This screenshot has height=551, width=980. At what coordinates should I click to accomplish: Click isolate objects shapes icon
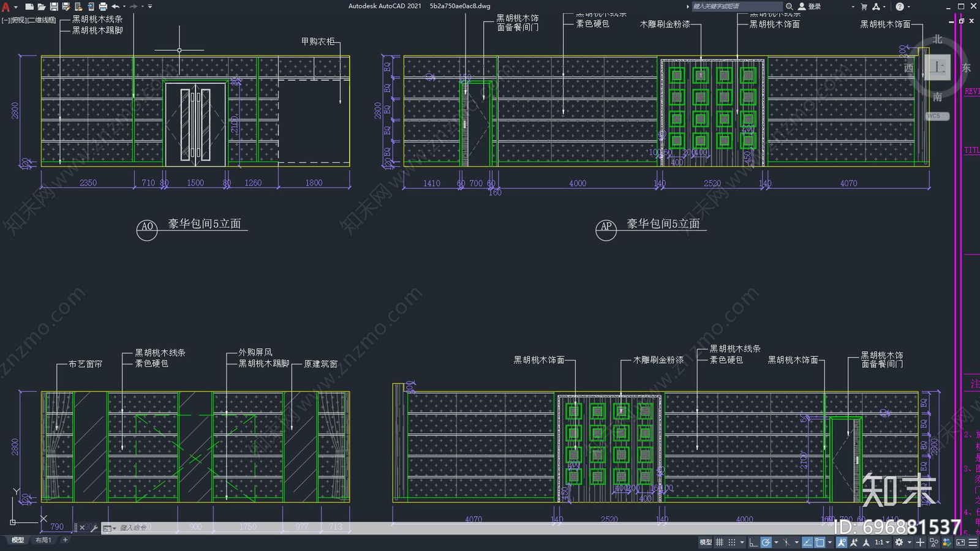pos(933,542)
